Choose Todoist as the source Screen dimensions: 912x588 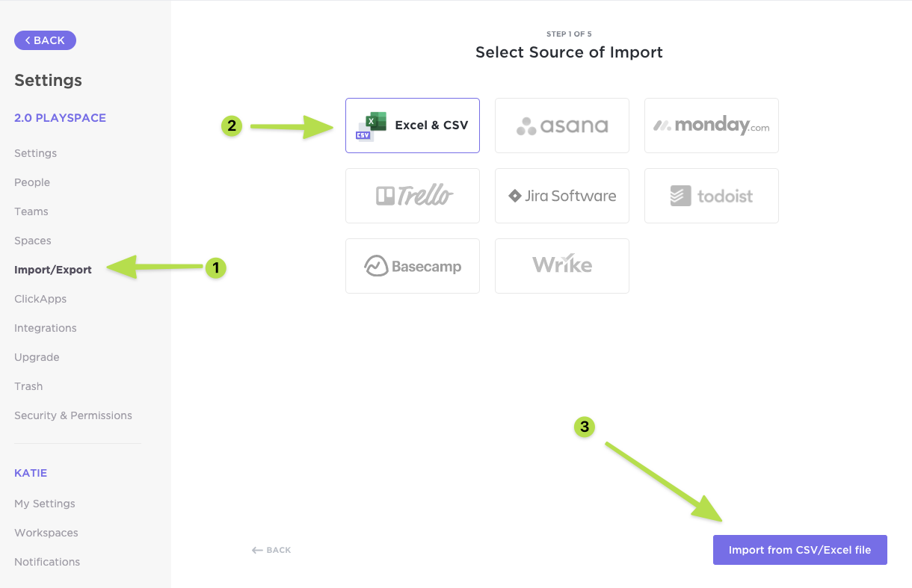pyautogui.click(x=711, y=195)
